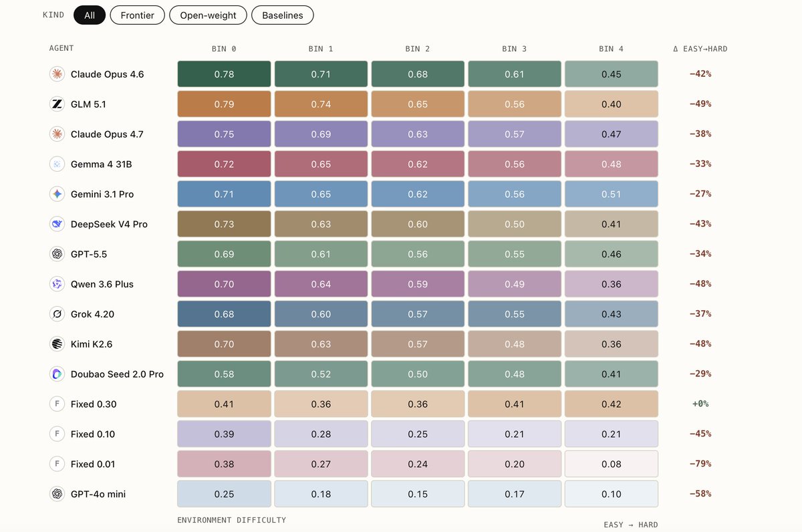Click the −27% delta for Gemini 3.1 Pro
The height and width of the screenshot is (532, 802).
700,194
